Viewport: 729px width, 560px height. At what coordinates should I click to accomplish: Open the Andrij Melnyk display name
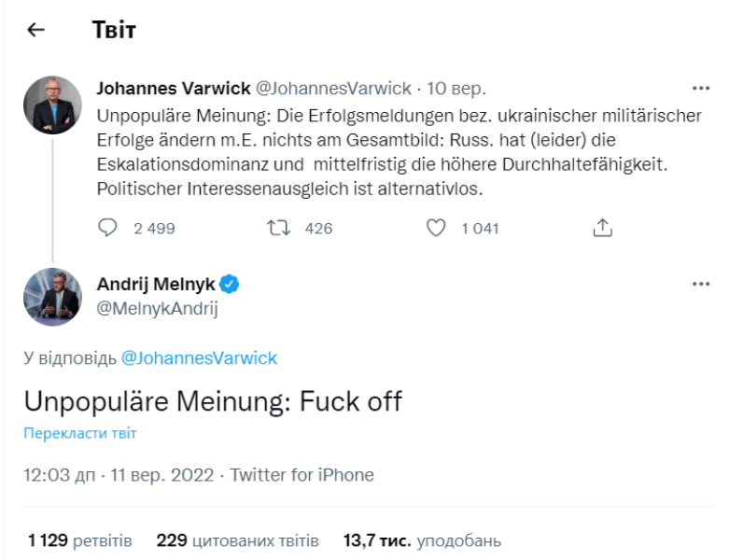pyautogui.click(x=156, y=284)
